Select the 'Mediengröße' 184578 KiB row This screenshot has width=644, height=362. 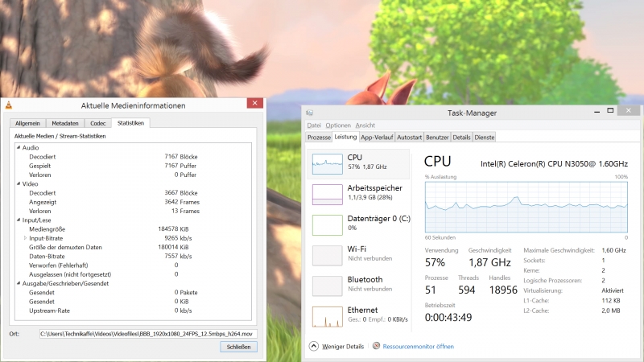pos(133,229)
